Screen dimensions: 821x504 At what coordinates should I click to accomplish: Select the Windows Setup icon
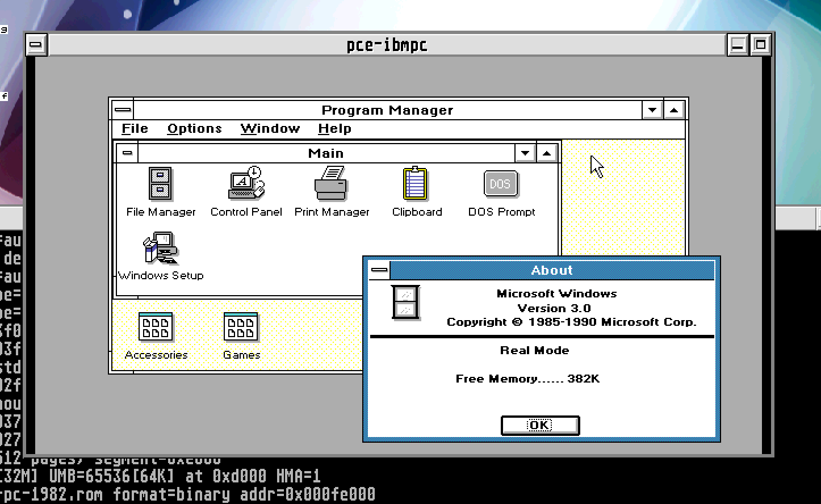161,248
